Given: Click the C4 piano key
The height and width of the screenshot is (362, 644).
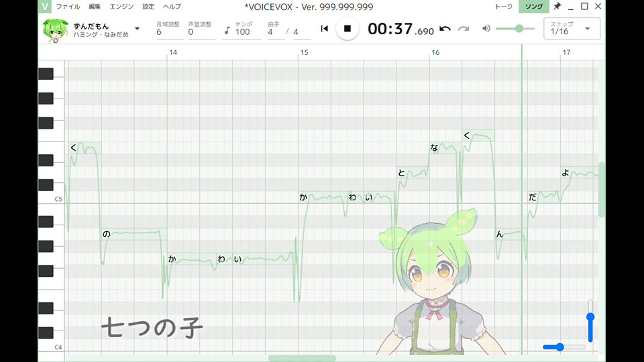Looking at the screenshot, I should click(52, 346).
